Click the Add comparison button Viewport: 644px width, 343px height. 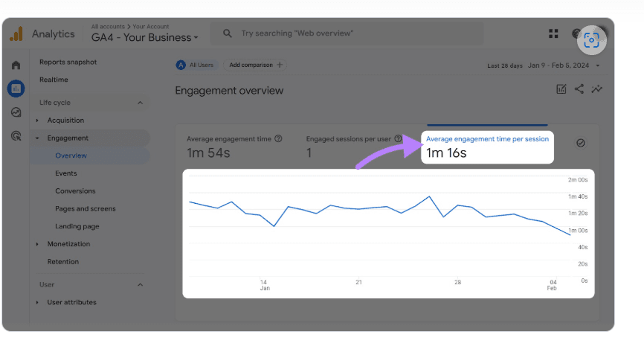(256, 65)
